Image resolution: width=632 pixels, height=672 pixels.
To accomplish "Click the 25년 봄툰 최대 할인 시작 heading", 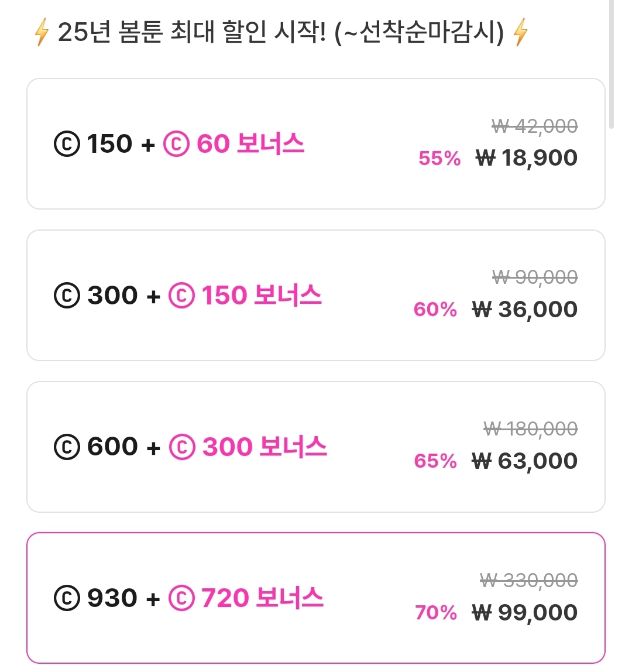I will click(281, 32).
